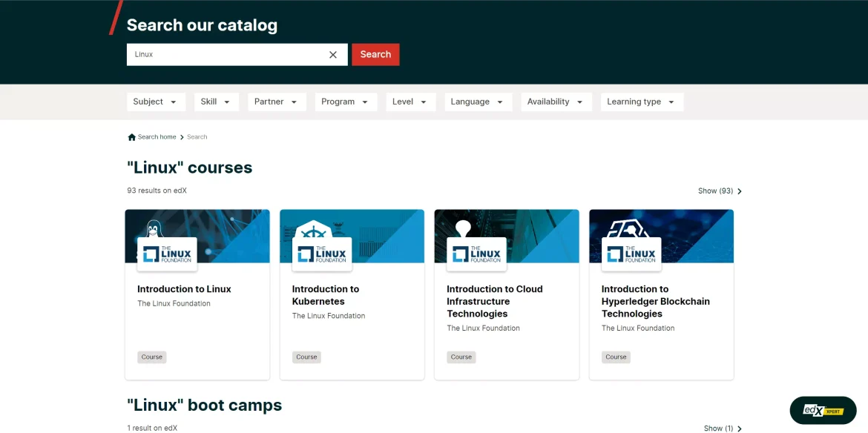Click the Search breadcrumb text
The image size is (868, 433).
[197, 137]
